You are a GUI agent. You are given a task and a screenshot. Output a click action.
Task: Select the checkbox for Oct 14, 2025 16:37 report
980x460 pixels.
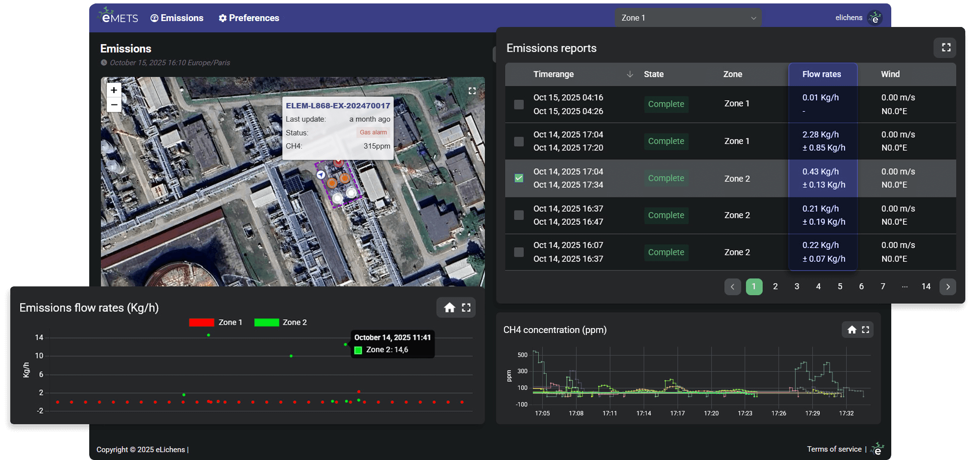tap(518, 215)
